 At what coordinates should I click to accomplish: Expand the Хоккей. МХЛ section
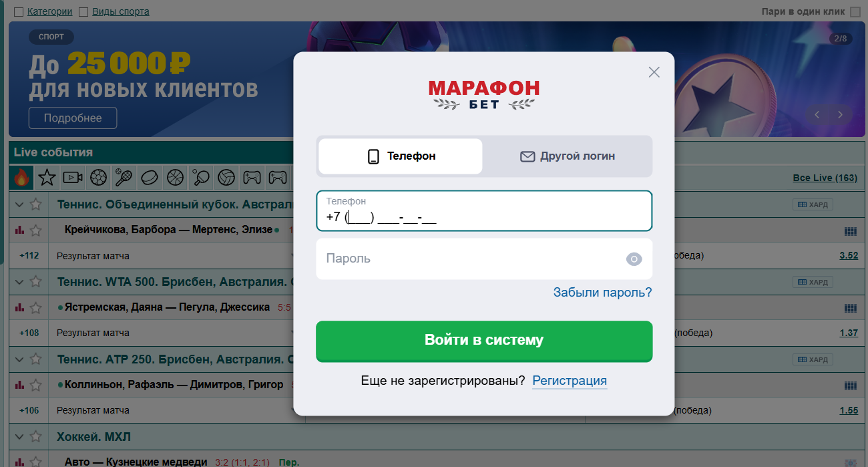pyautogui.click(x=19, y=436)
